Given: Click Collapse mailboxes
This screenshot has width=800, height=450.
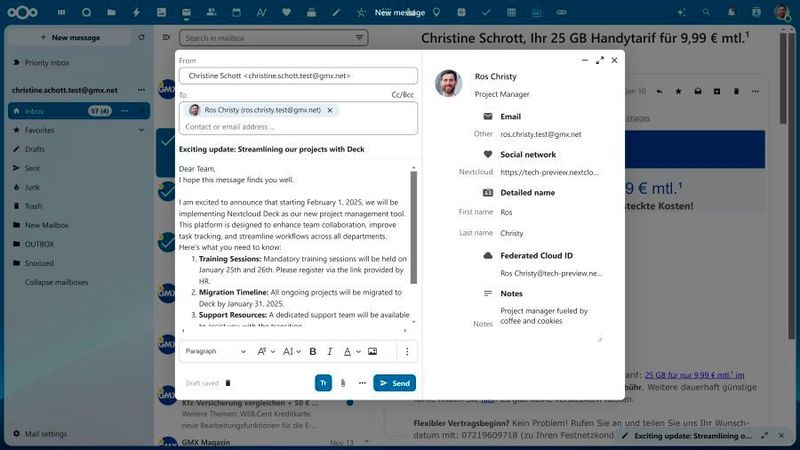Looking at the screenshot, I should tap(56, 282).
